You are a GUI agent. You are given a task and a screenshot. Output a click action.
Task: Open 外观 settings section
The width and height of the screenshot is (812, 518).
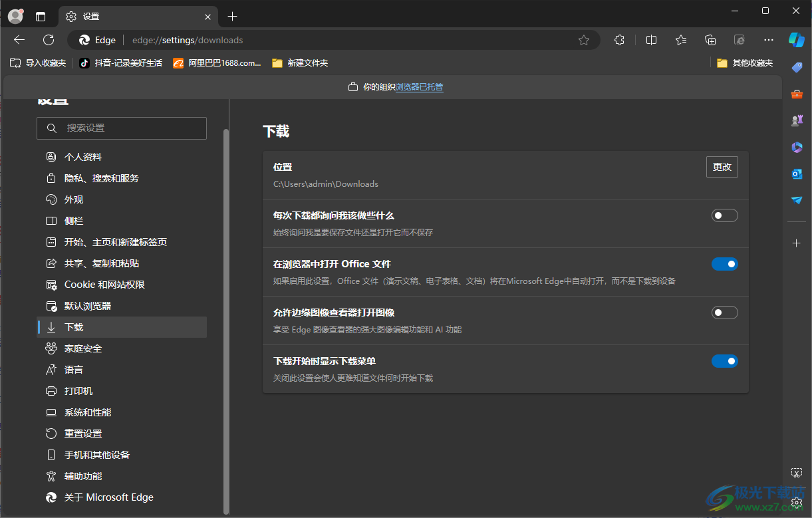pyautogui.click(x=122, y=199)
